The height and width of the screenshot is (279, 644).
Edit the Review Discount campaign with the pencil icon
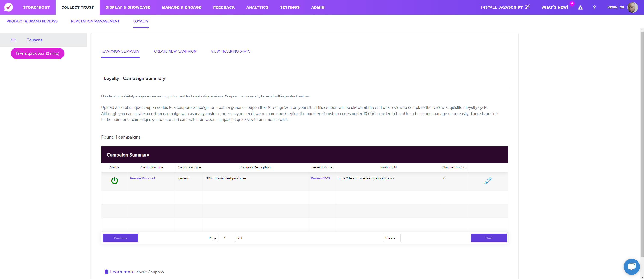(488, 181)
